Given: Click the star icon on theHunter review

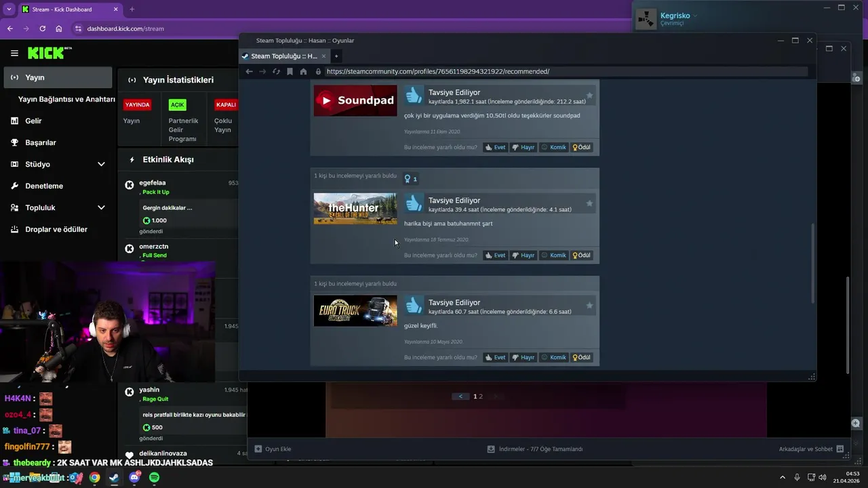Looking at the screenshot, I should coord(589,203).
